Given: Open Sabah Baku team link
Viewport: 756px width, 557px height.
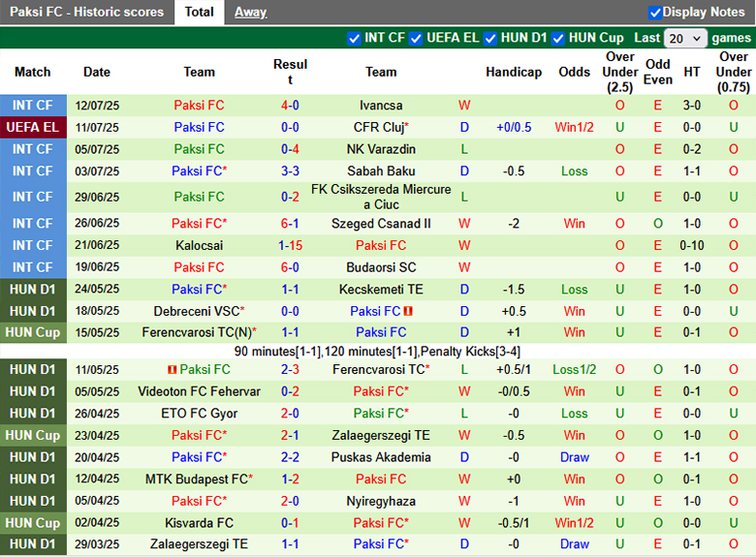Looking at the screenshot, I should pyautogui.click(x=381, y=171).
